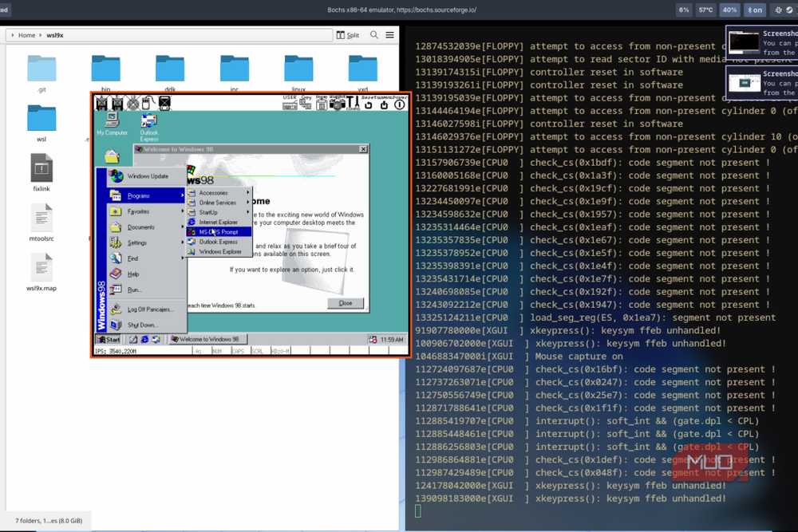798x532 pixels.
Task: Click Home breadcrumb in file manager
Action: (26, 35)
